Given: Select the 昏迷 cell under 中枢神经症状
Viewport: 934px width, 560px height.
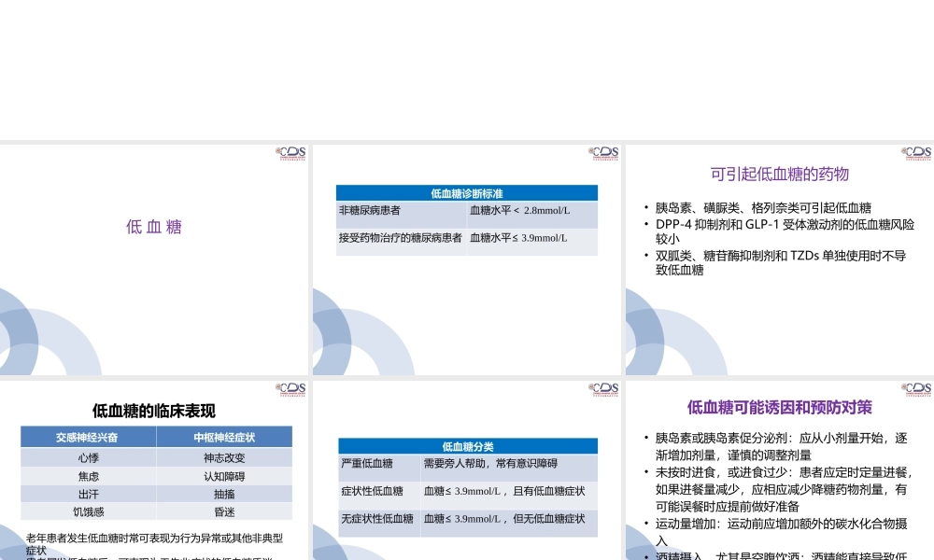Looking at the screenshot, I should tap(224, 511).
